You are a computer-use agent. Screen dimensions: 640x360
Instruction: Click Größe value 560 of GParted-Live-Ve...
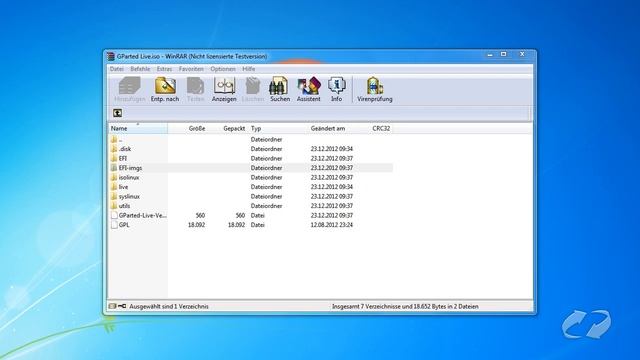[200, 215]
